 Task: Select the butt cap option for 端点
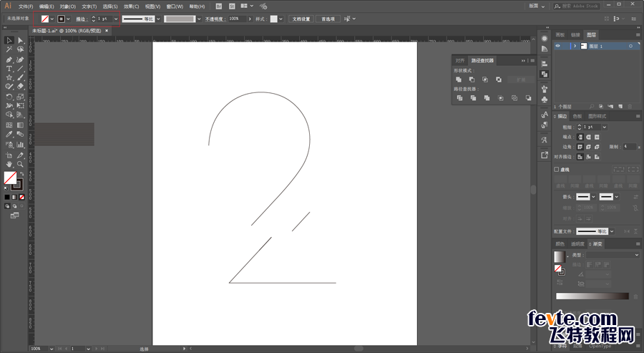pos(580,137)
